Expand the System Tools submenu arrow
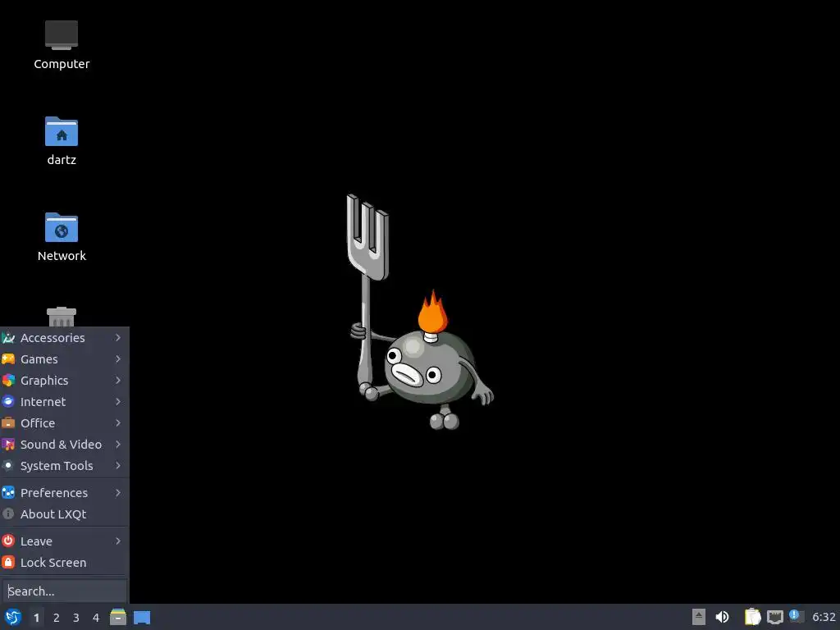 tap(118, 466)
